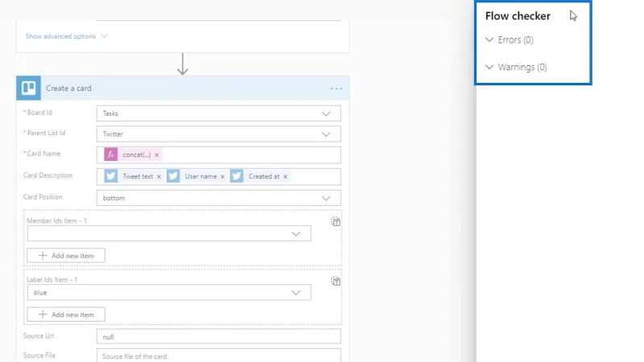644x362 pixels.
Task: Click the User name token label
Action: (200, 176)
